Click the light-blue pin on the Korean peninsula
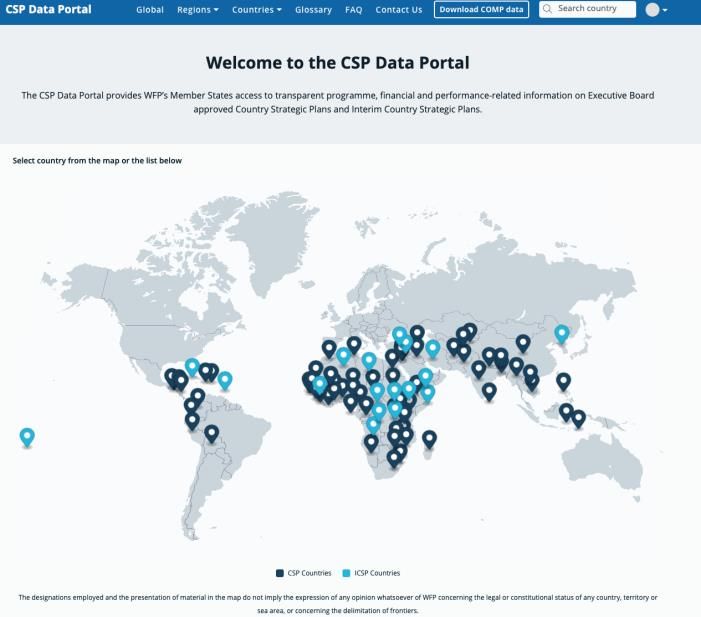The width and height of the screenshot is (701, 617). tap(562, 334)
